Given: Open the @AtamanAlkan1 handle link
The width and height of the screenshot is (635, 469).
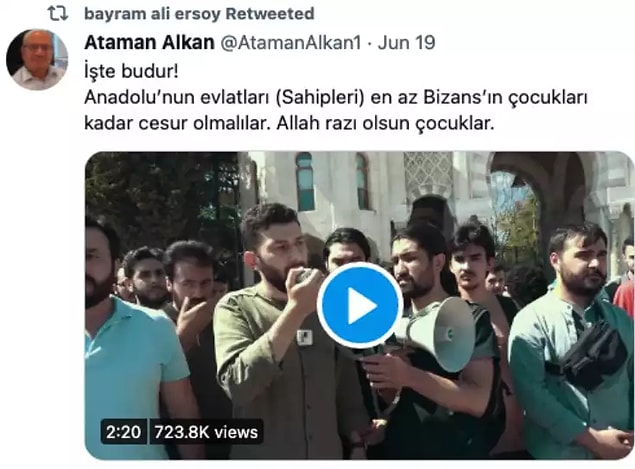Looking at the screenshot, I should pyautogui.click(x=290, y=43).
